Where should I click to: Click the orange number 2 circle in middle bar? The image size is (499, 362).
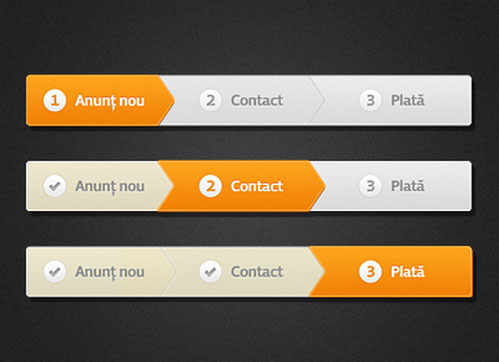click(210, 186)
